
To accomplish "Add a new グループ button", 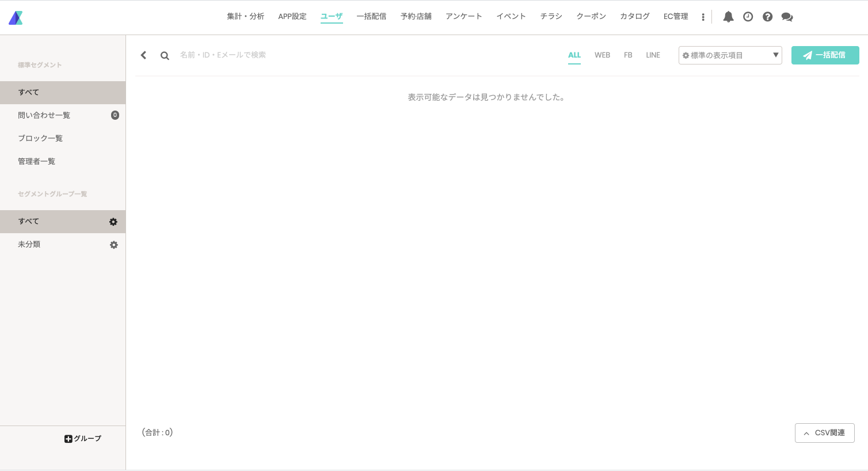I will coord(83,439).
